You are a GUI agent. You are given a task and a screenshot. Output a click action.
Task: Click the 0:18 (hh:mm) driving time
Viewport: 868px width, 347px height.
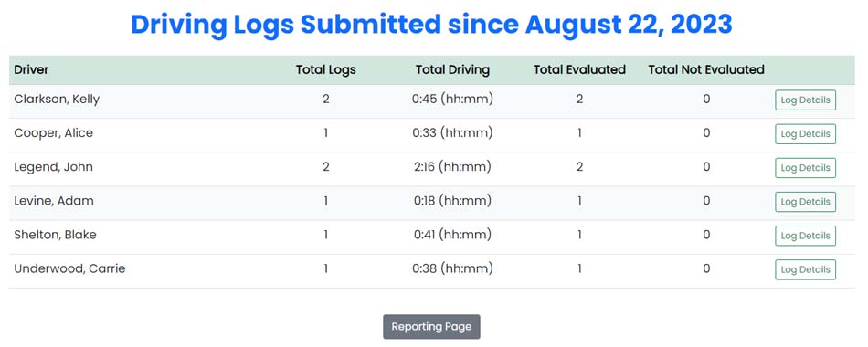[x=452, y=201]
